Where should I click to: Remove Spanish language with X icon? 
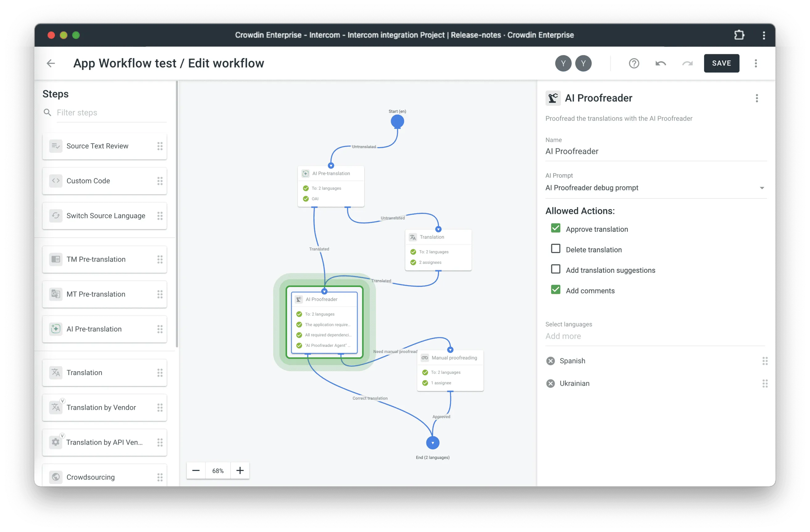click(x=550, y=361)
